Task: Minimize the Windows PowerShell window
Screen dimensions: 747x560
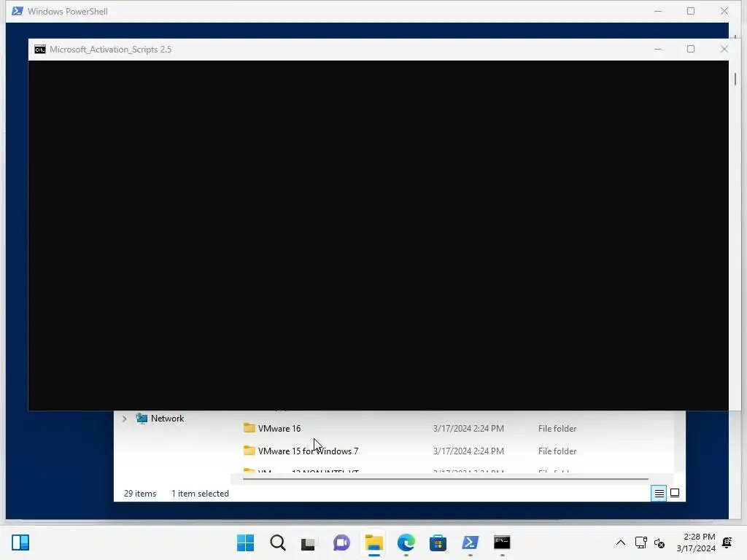Action: [x=658, y=11]
